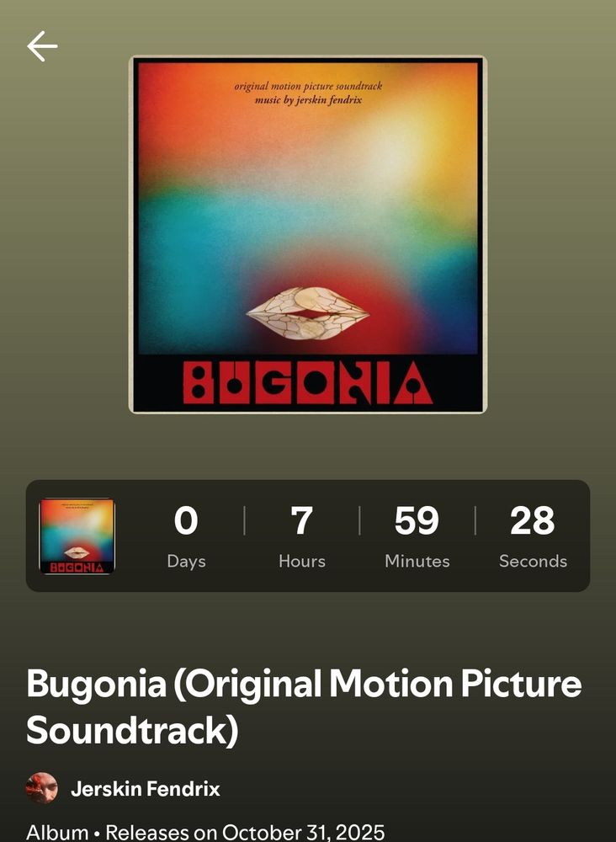Image resolution: width=616 pixels, height=842 pixels.
Task: Tap the red BUGONIA logo on cover
Action: tap(308, 382)
